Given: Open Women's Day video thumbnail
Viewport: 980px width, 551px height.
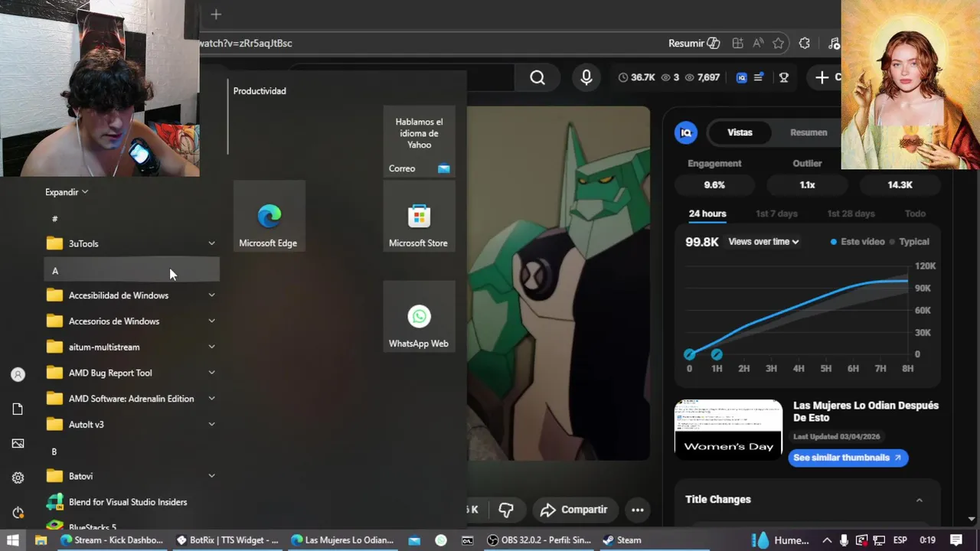Looking at the screenshot, I should pyautogui.click(x=728, y=429).
